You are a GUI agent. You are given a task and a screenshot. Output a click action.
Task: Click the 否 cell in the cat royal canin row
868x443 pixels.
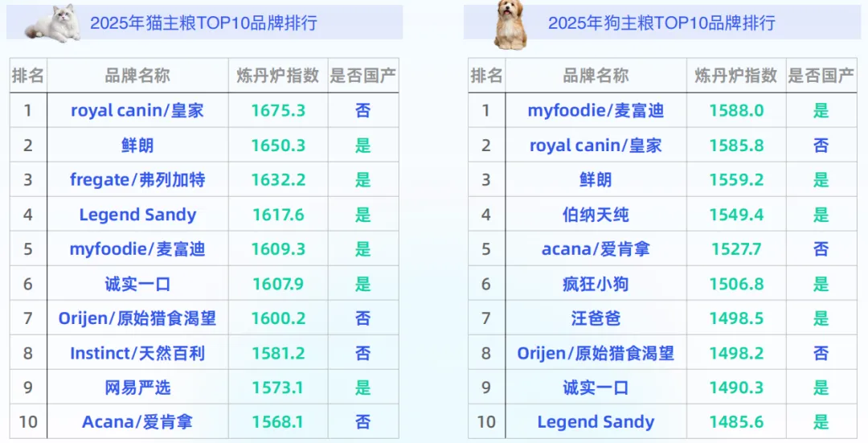click(363, 111)
